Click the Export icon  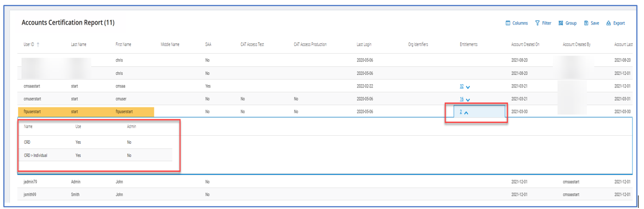click(x=608, y=23)
